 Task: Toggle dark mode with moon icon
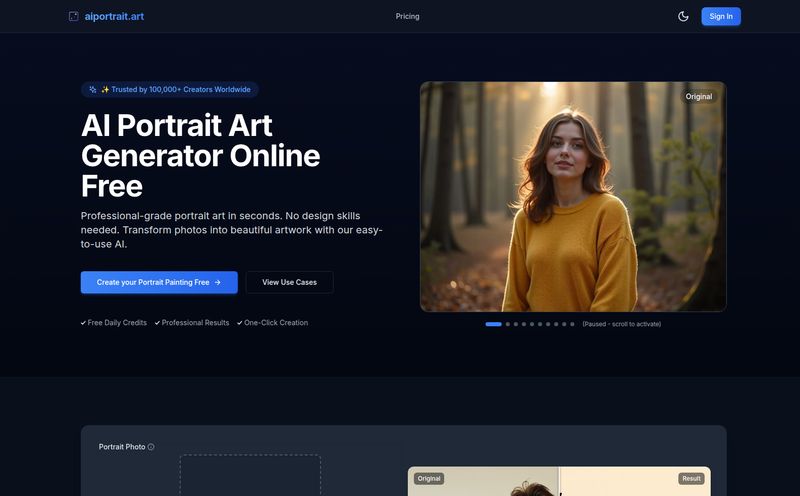pos(683,16)
